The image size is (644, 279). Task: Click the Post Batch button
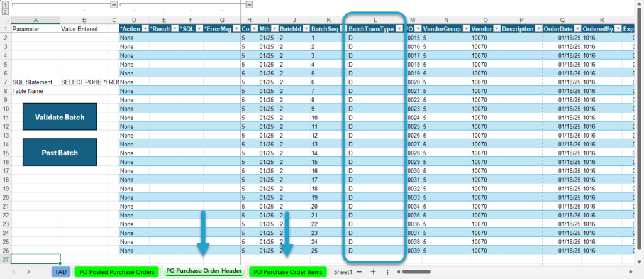click(60, 152)
